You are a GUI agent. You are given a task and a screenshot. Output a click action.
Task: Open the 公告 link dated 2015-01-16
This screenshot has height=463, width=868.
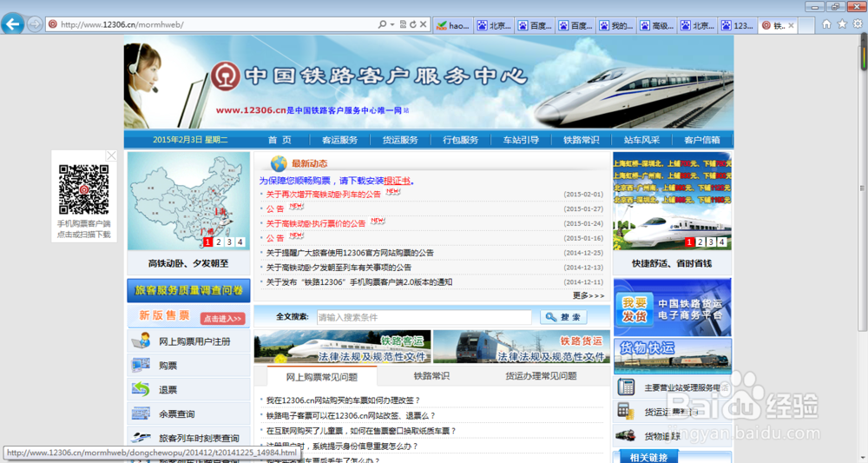[275, 238]
